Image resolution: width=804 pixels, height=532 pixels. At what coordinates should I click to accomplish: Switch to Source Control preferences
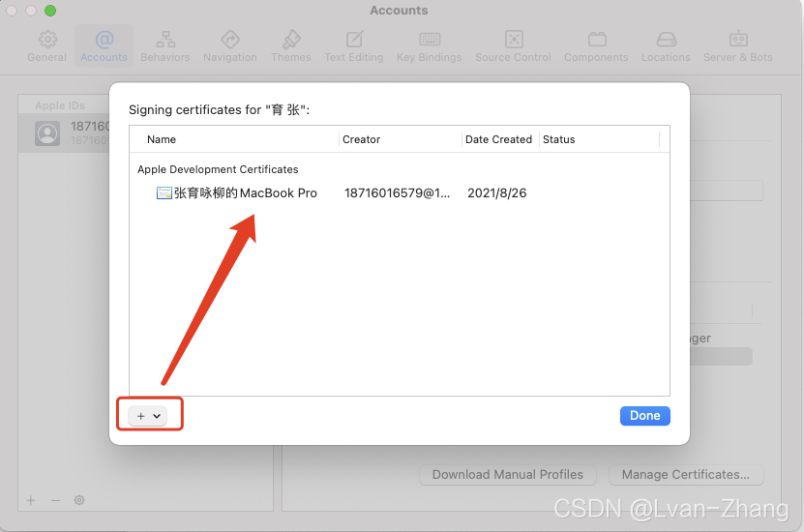click(514, 46)
